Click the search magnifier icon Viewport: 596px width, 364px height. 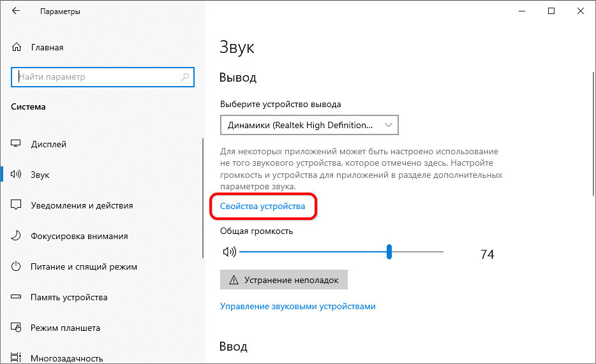(185, 77)
